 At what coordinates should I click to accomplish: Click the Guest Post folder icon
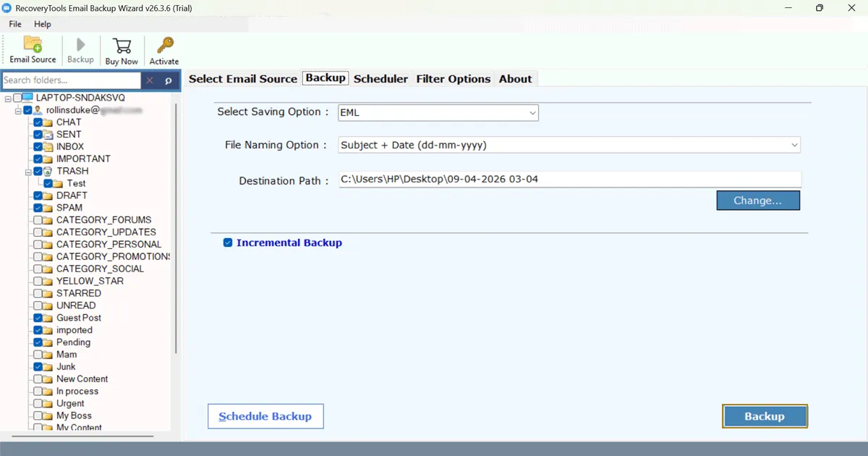tap(48, 318)
